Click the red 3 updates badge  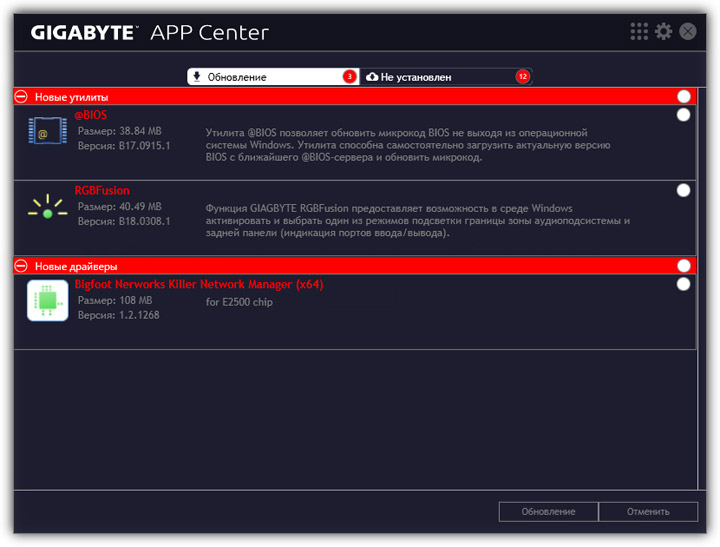[x=349, y=77]
